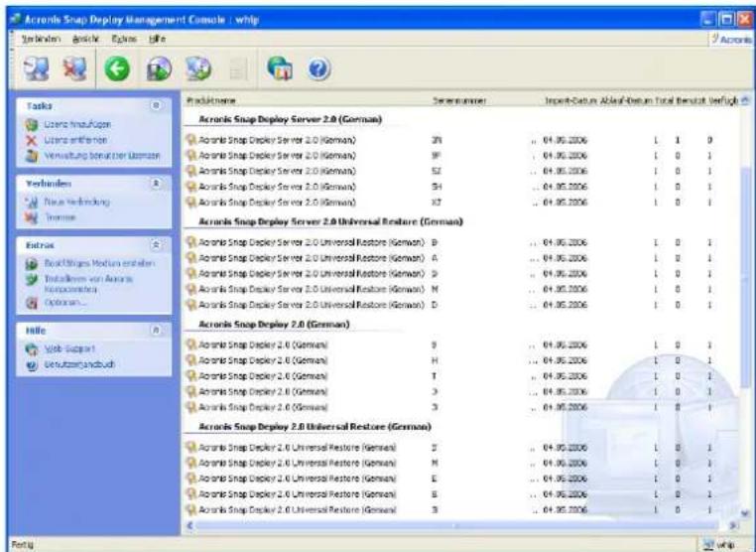Click group header Acronis Snap Deploy Server 2.0 (German)
Viewport: 756px width, 552px height.
(x=291, y=119)
